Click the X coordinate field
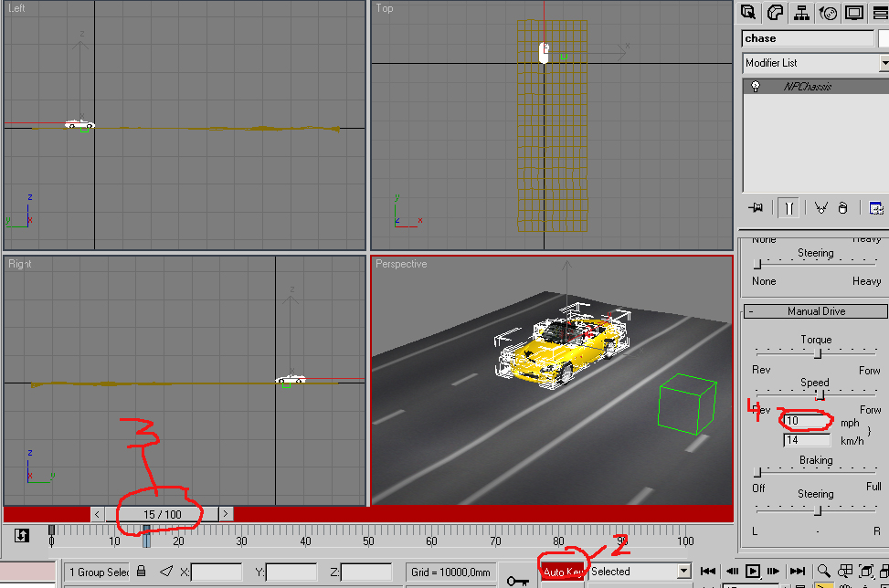The image size is (889, 588). coord(217,572)
